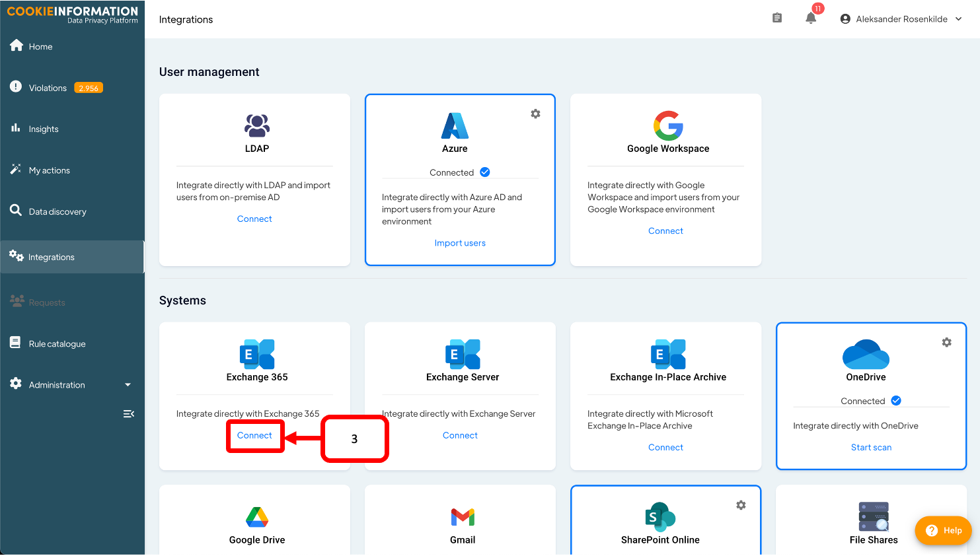Open Data discovery from sidebar
The image size is (980, 556).
click(x=57, y=212)
